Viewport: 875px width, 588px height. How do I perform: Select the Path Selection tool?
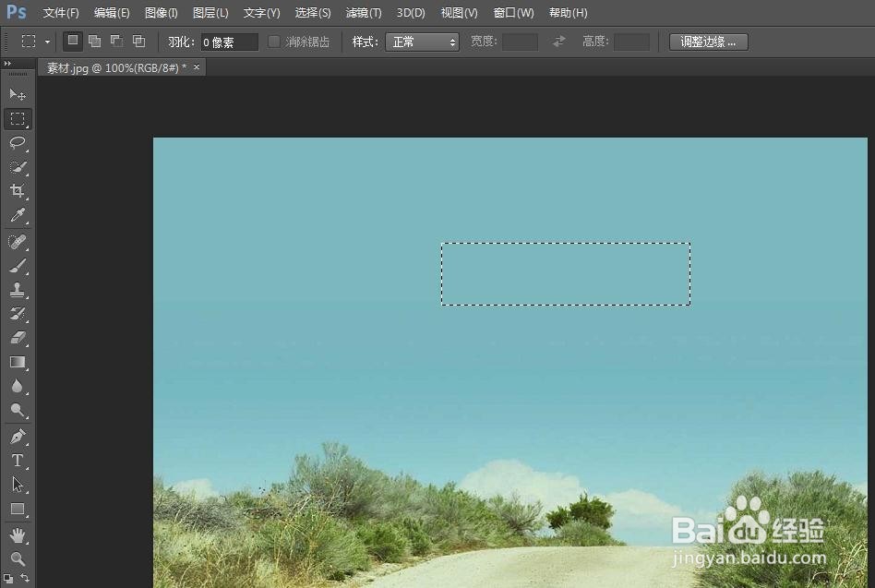click(18, 485)
